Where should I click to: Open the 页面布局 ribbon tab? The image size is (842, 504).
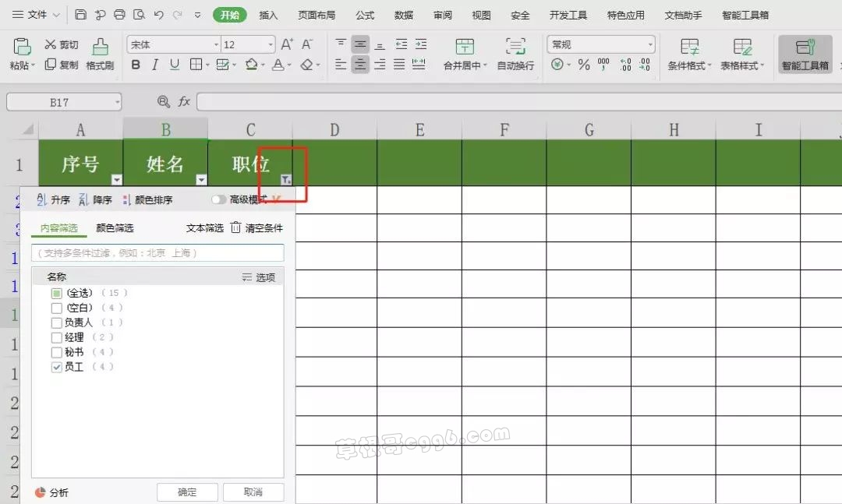point(317,15)
